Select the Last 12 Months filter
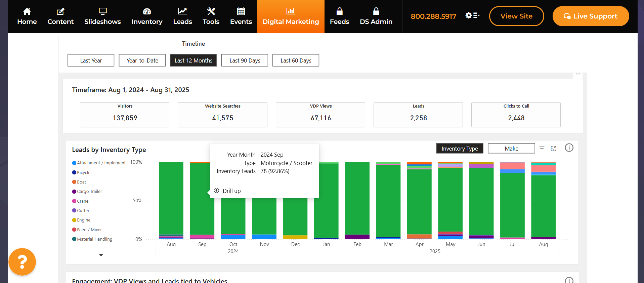 (x=194, y=60)
